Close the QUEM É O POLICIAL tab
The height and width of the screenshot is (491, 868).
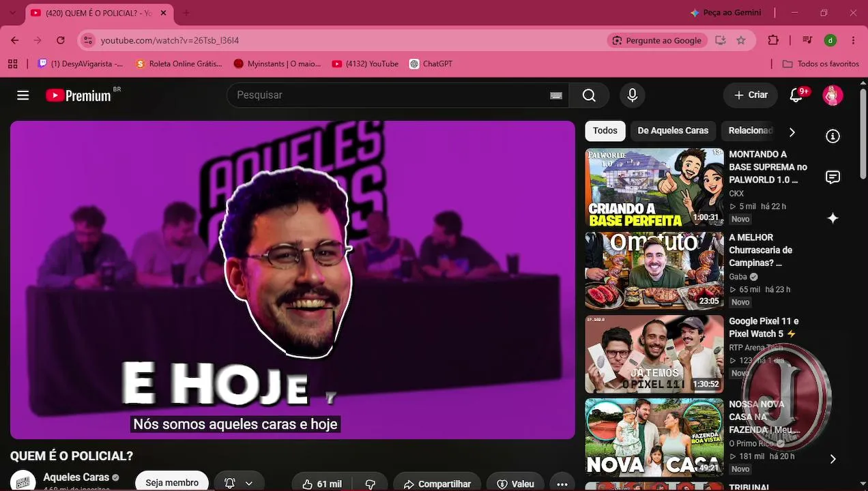[x=163, y=13]
